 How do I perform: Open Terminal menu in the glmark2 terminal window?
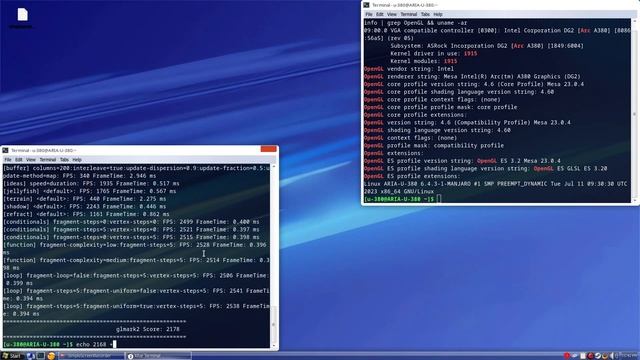tap(47, 160)
